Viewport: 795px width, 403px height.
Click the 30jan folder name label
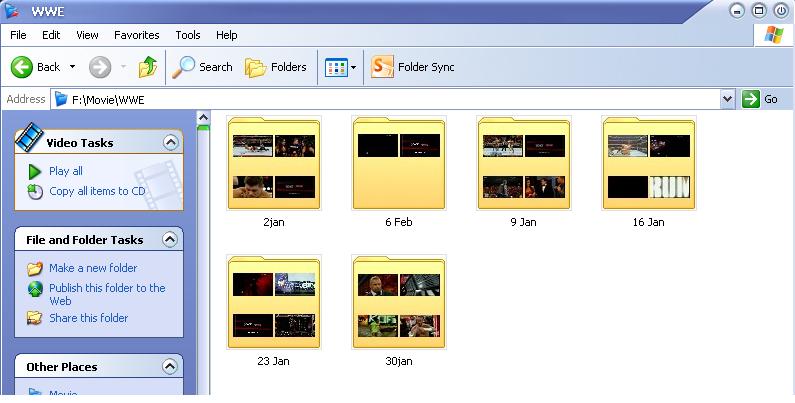pyautogui.click(x=399, y=361)
